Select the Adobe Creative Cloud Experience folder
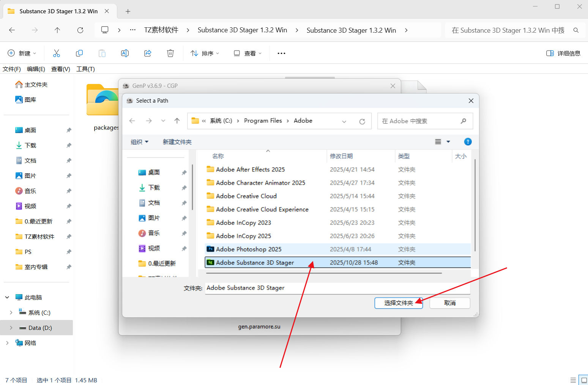Viewport: 588px width, 385px height. (337, 209)
